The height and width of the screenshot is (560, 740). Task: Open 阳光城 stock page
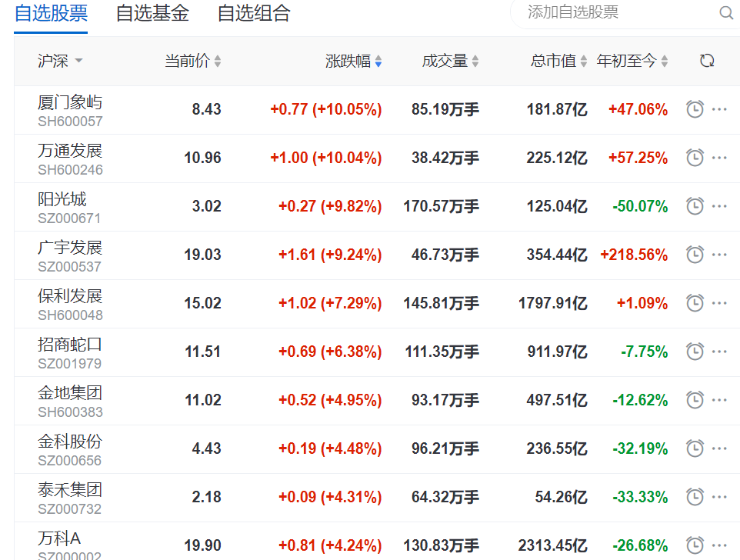[x=62, y=199]
